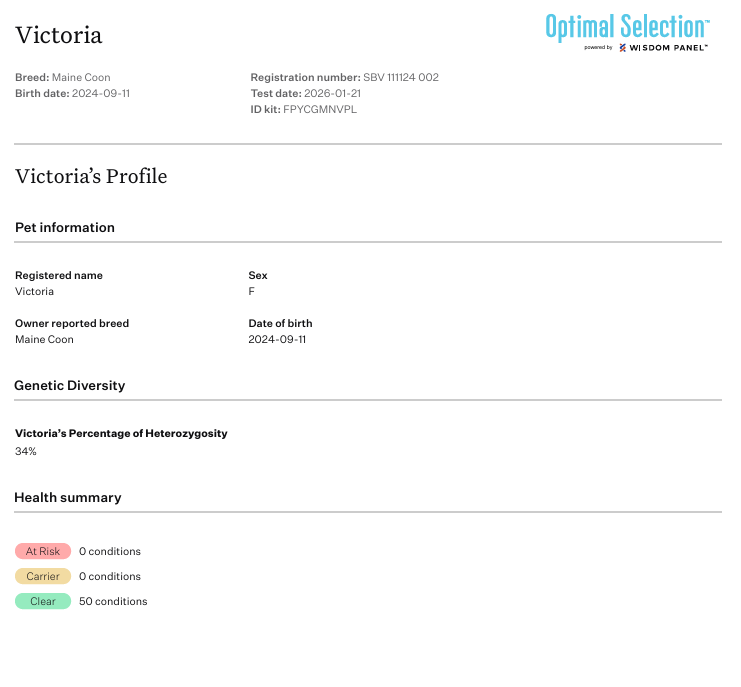Image resolution: width=741 pixels, height=687 pixels.
Task: Click the registration number SBV 111124 002
Action: pos(401,78)
